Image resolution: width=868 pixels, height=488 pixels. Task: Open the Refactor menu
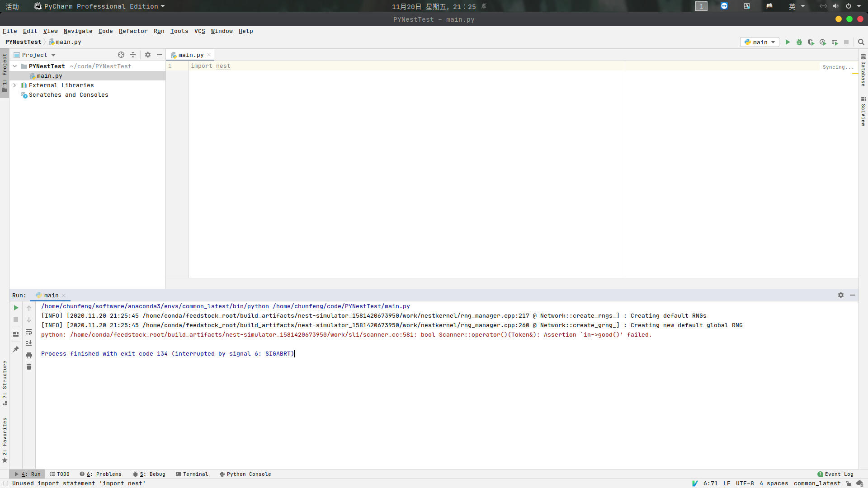pos(133,31)
